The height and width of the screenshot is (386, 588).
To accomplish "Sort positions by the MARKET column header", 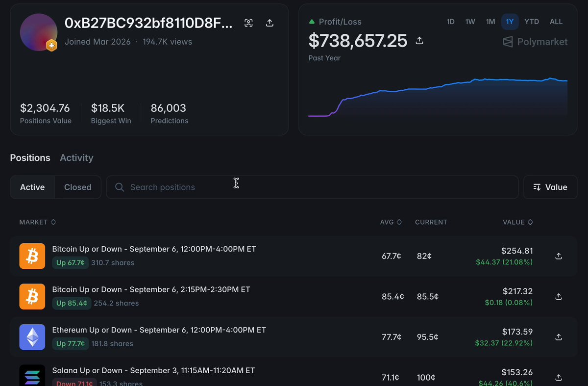I will pos(38,222).
